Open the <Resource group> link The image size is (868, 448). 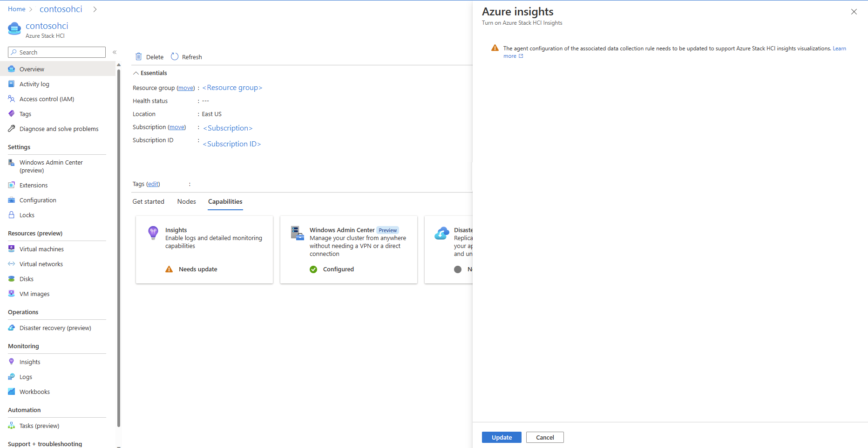[x=232, y=88]
